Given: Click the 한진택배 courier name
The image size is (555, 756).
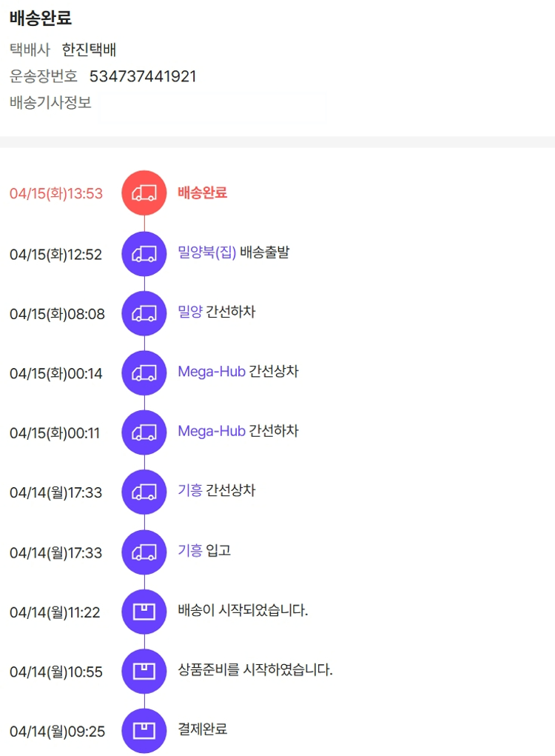Looking at the screenshot, I should 89,50.
